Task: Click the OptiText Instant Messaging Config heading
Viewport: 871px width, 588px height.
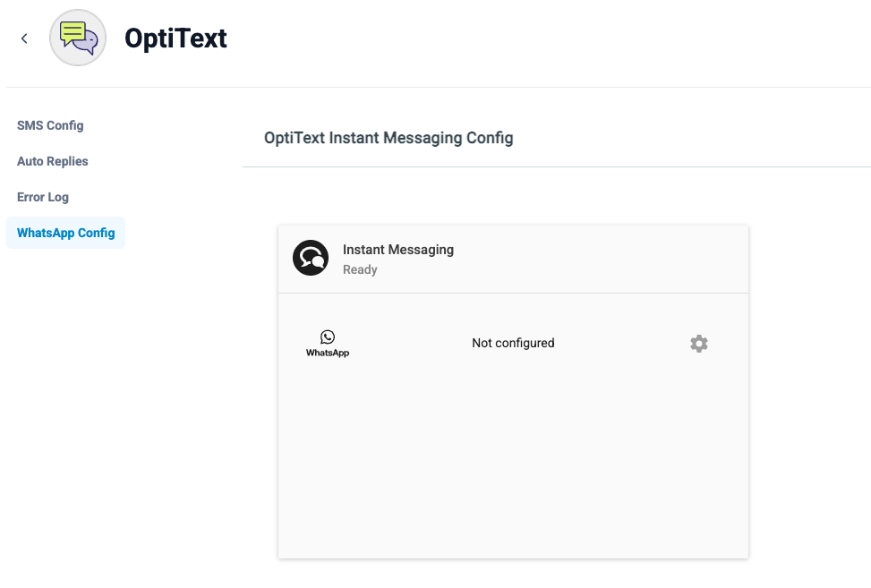Action: click(389, 138)
